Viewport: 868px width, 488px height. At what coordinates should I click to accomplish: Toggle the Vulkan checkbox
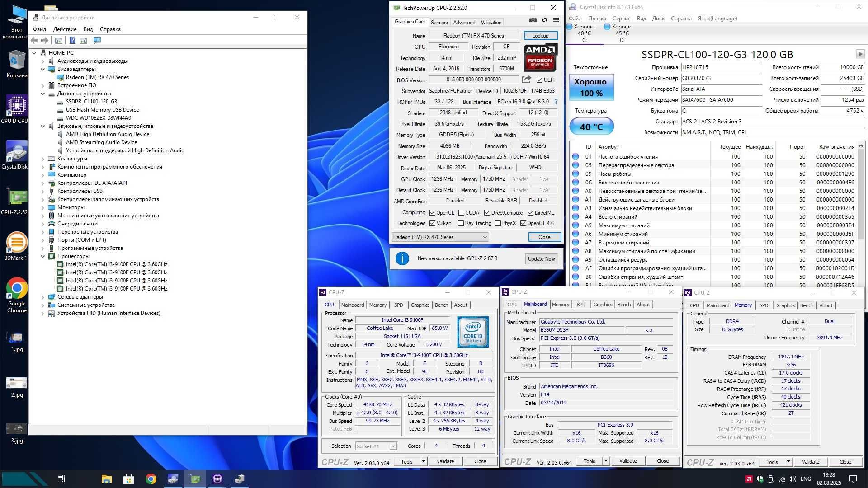pos(432,223)
